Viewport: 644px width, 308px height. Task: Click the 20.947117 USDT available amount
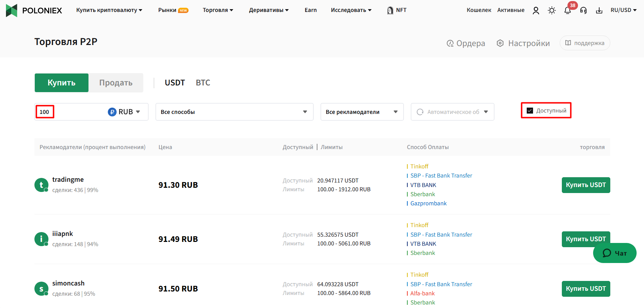(x=338, y=180)
